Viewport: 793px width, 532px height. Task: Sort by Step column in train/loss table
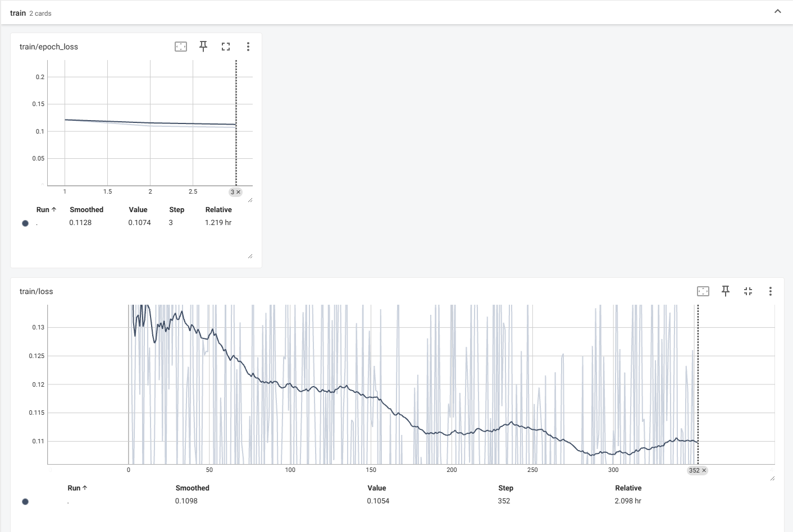(x=505, y=488)
